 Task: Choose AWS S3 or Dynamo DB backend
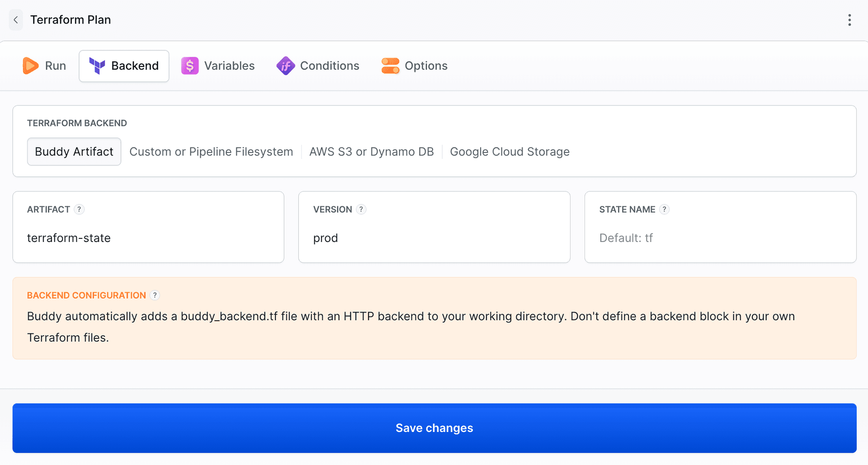pos(372,152)
